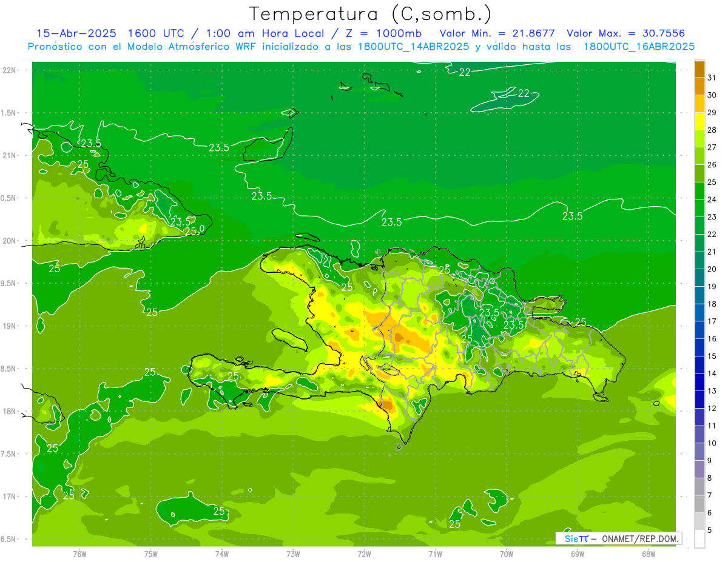Click the "76W" longitude axis label
The image size is (728, 562).
pyautogui.click(x=79, y=554)
